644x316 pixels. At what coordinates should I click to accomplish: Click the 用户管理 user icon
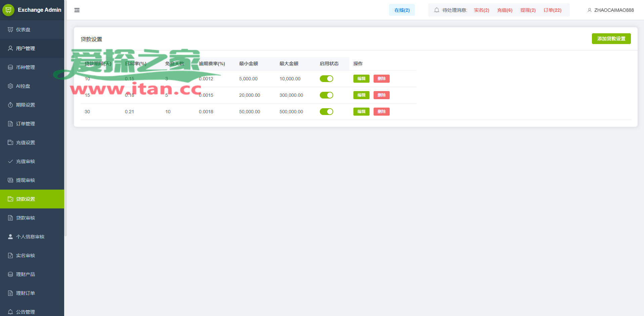point(10,48)
